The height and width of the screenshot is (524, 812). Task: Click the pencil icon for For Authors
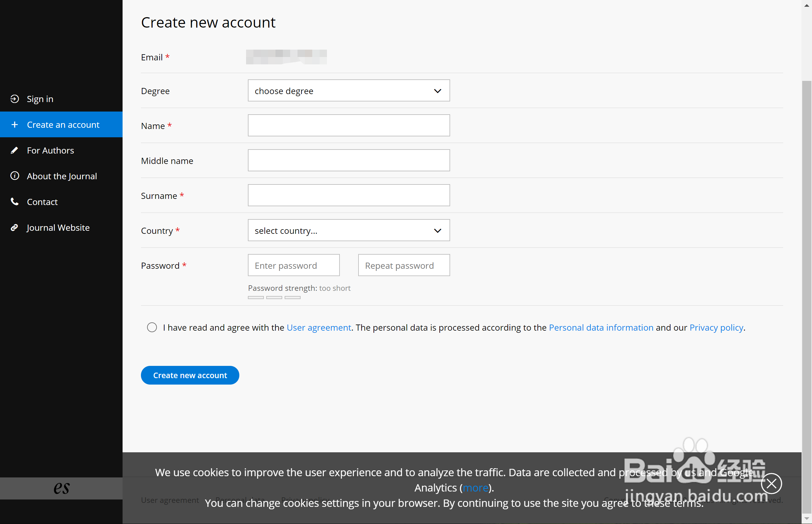(x=14, y=150)
